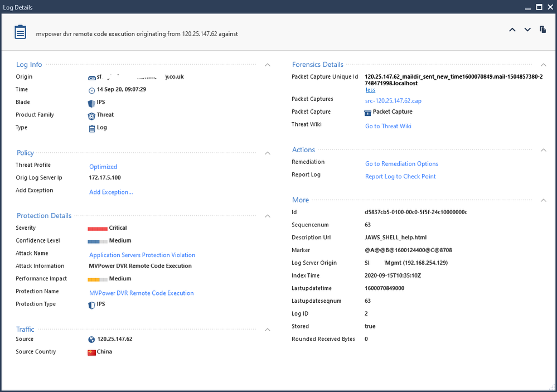This screenshot has width=557, height=392.
Task: Select the Log Server Origin value
Action: [406, 263]
